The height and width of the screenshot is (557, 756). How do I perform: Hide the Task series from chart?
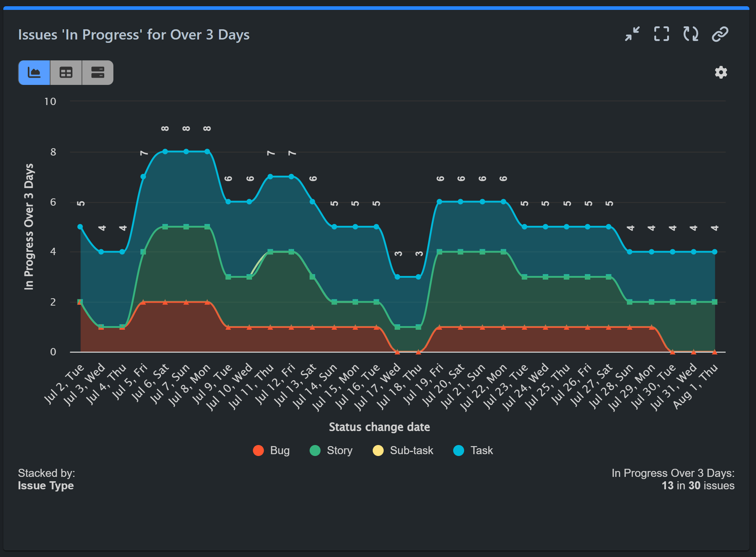[473, 451]
